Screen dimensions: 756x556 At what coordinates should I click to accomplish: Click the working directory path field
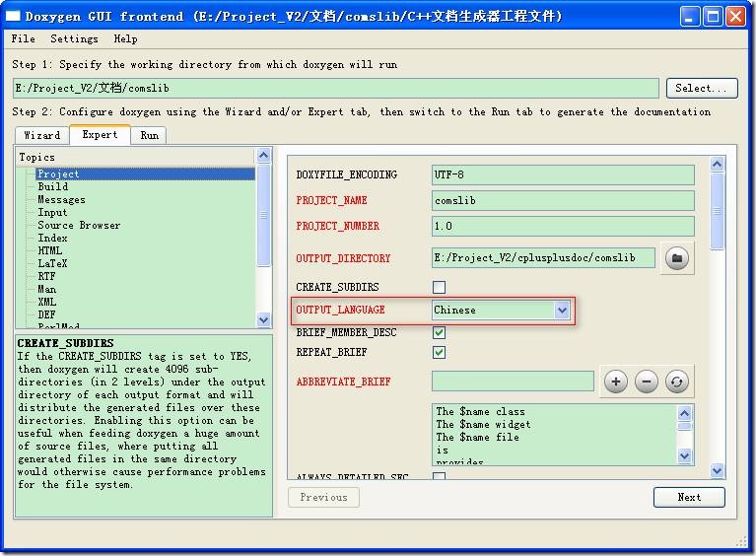tap(335, 89)
